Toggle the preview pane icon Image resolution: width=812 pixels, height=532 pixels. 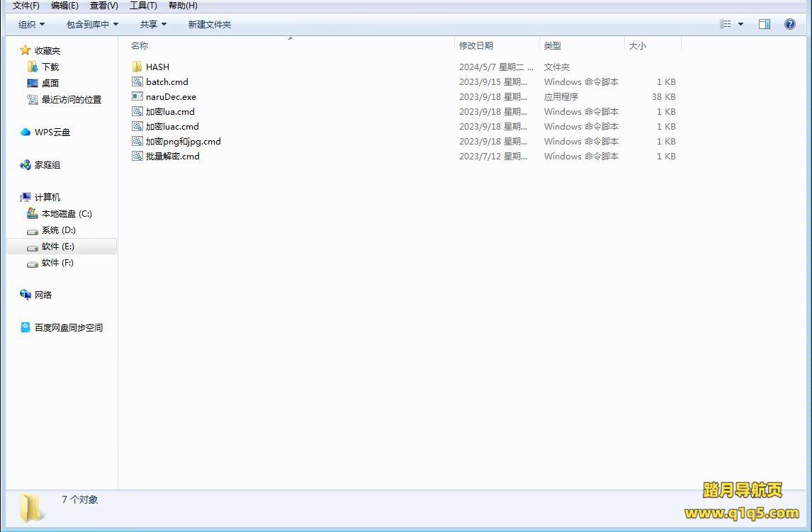coord(765,24)
